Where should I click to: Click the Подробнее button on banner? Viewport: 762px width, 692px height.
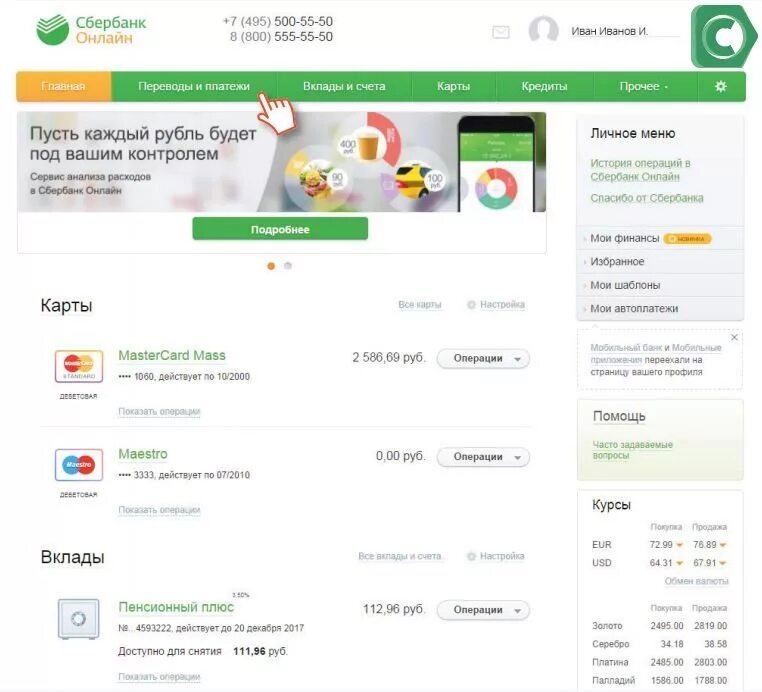pyautogui.click(x=280, y=229)
